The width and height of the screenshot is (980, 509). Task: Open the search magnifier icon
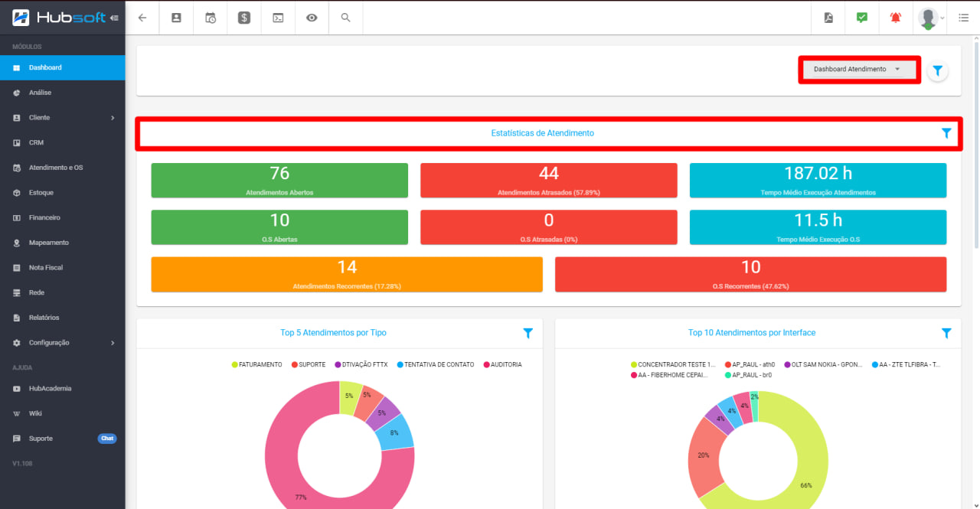tap(346, 18)
